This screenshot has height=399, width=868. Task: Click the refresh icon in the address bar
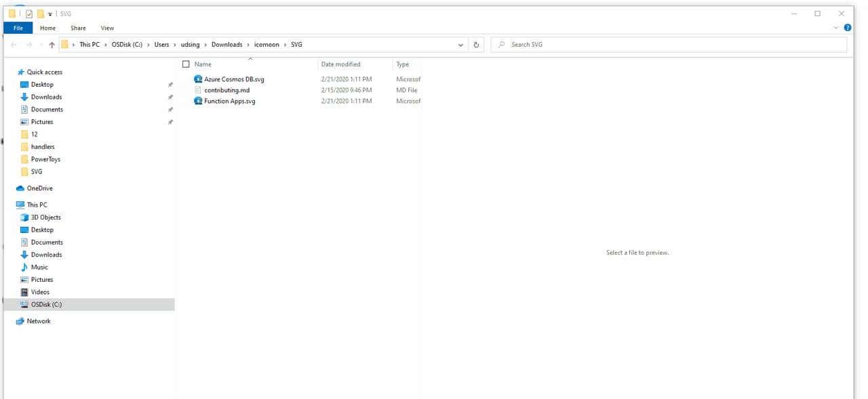(476, 44)
